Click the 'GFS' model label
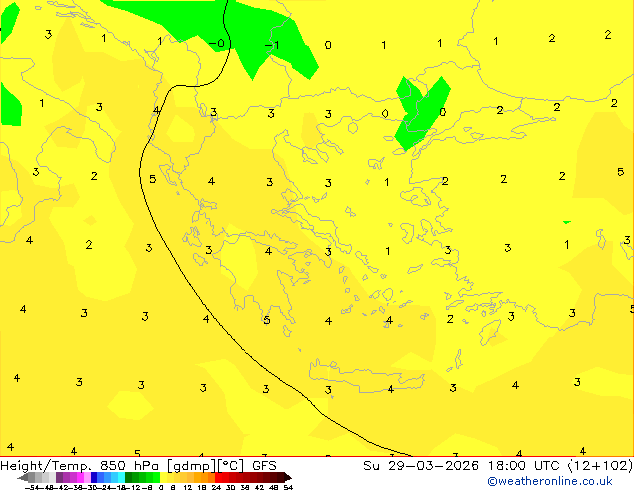Screen dimensions: 634x490 click(x=264, y=466)
